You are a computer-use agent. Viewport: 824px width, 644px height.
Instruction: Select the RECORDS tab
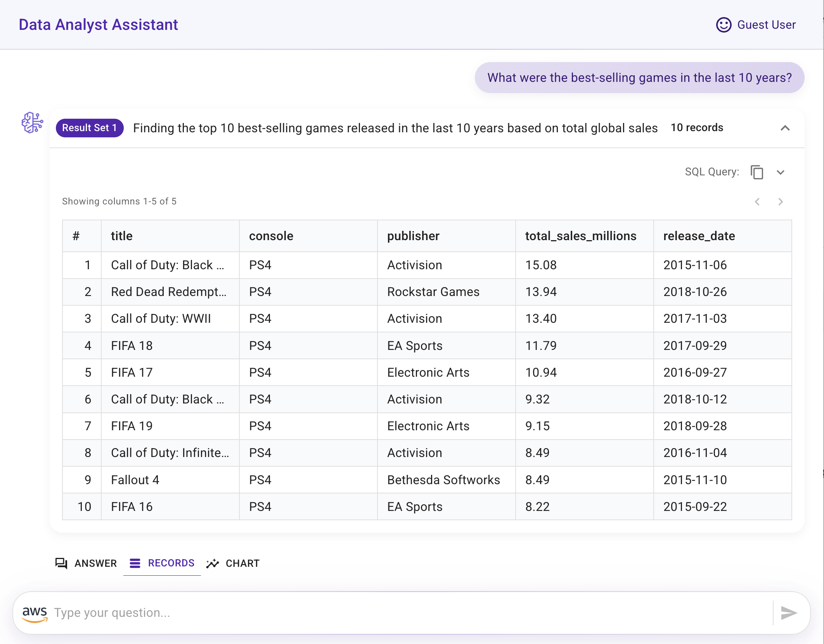[x=162, y=563]
